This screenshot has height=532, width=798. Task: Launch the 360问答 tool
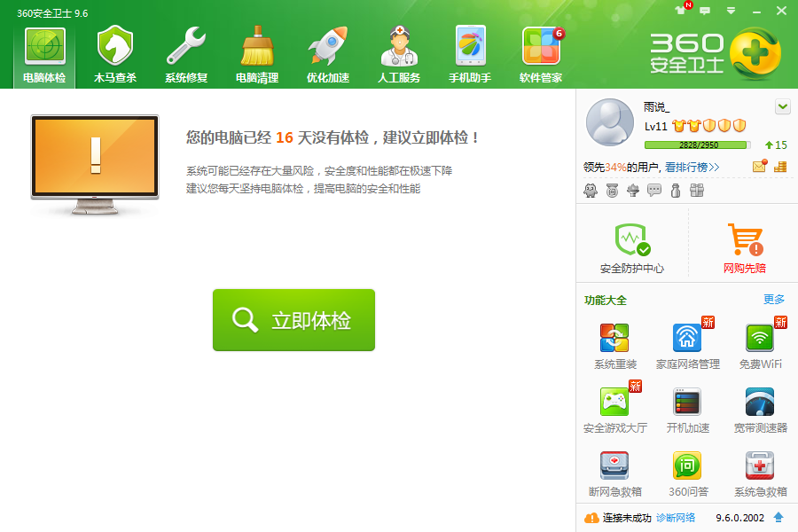[687, 474]
